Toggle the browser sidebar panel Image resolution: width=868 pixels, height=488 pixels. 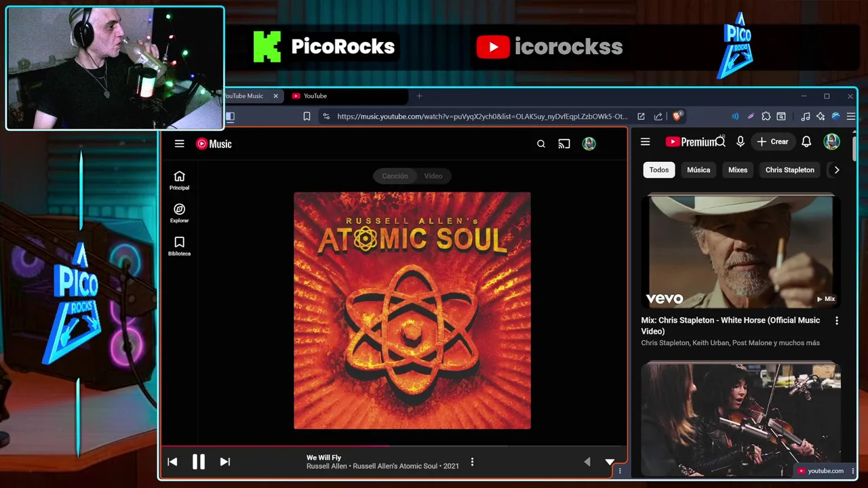tap(230, 117)
